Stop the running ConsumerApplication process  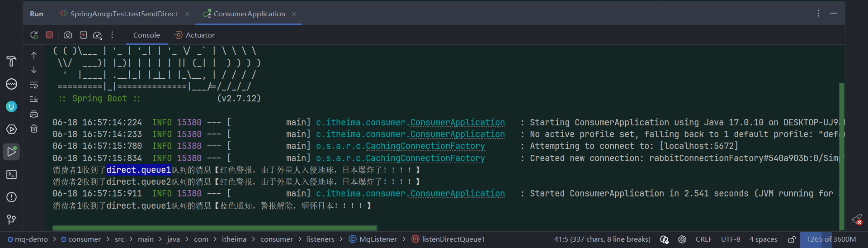(49, 35)
